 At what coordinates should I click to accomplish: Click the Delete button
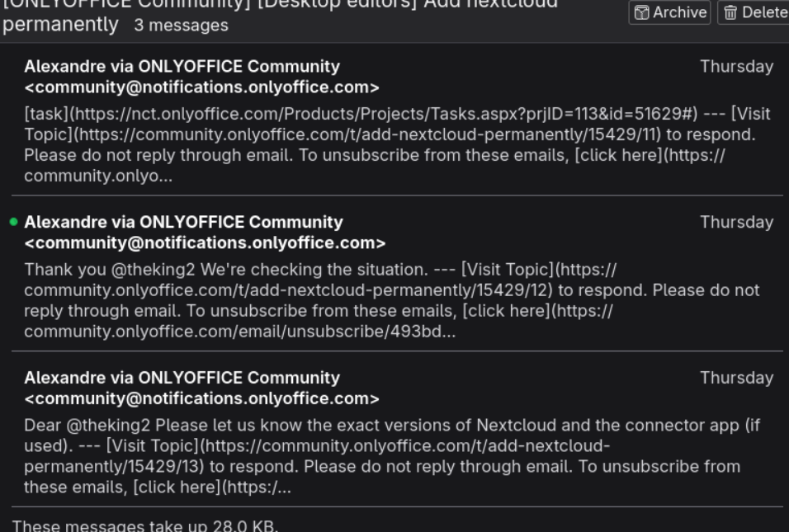pyautogui.click(x=753, y=12)
